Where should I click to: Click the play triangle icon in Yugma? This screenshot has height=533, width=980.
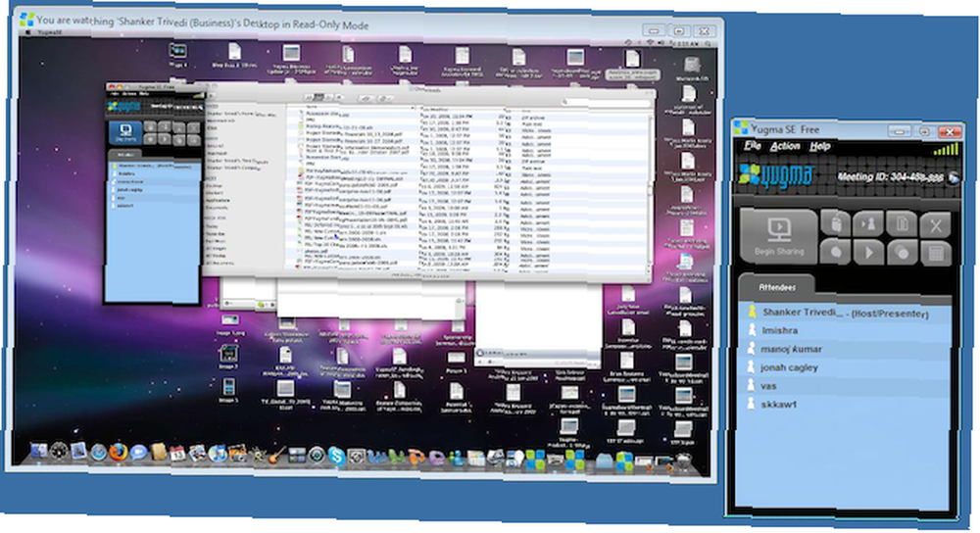[x=868, y=253]
